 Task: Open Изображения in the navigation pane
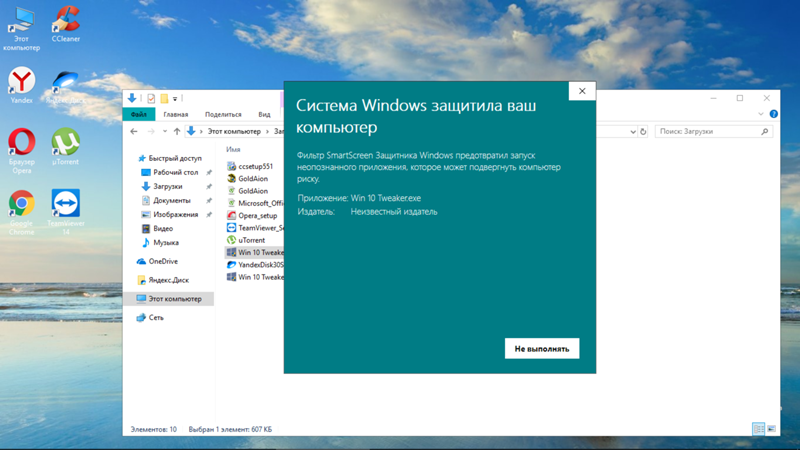(x=176, y=214)
